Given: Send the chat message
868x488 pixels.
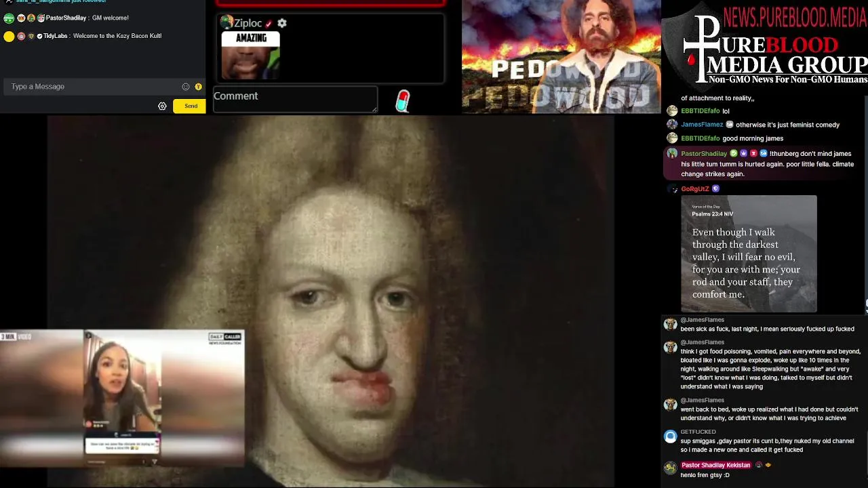Looking at the screenshot, I should pyautogui.click(x=189, y=106).
